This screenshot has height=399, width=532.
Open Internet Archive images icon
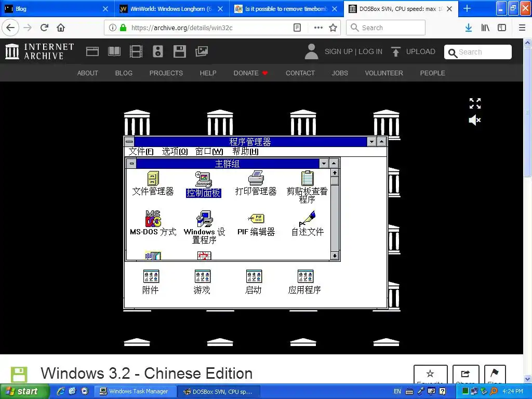[x=202, y=51]
